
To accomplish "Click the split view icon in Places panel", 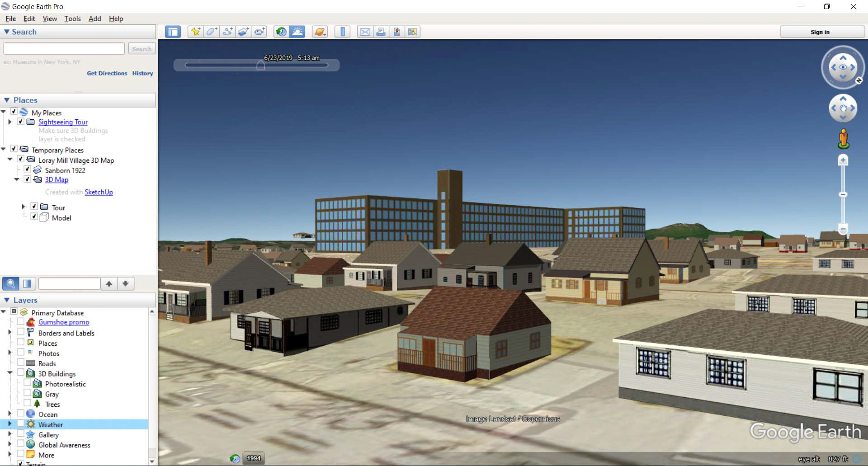I will [x=27, y=283].
